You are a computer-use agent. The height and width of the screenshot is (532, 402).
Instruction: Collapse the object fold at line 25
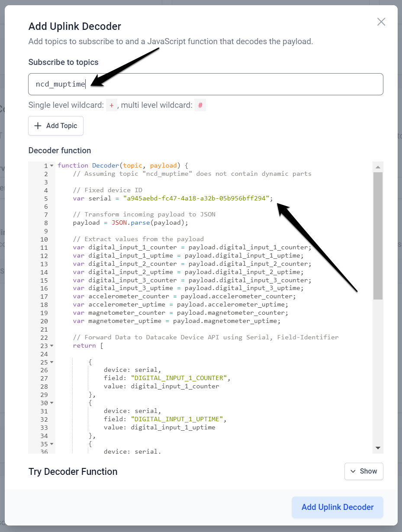point(51,362)
